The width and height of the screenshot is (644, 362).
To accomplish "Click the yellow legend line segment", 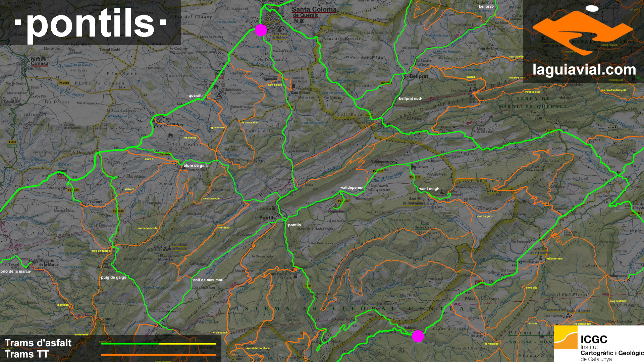I will pos(187,344).
